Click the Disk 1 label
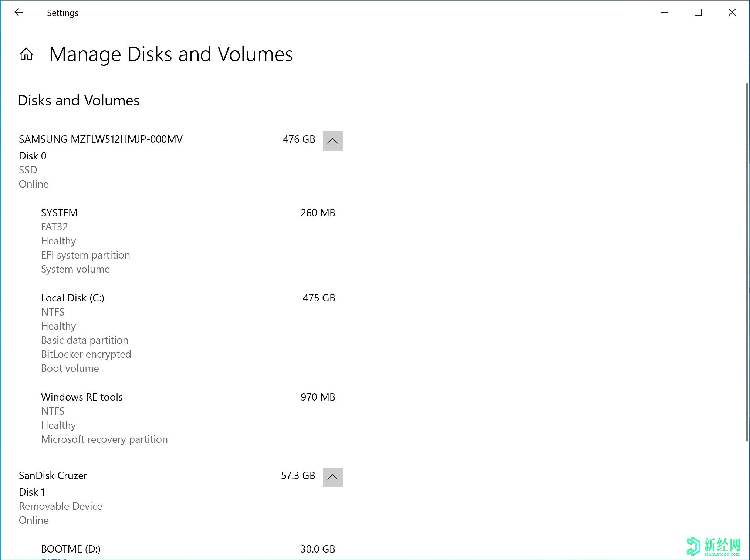Image resolution: width=750 pixels, height=560 pixels. [x=32, y=492]
